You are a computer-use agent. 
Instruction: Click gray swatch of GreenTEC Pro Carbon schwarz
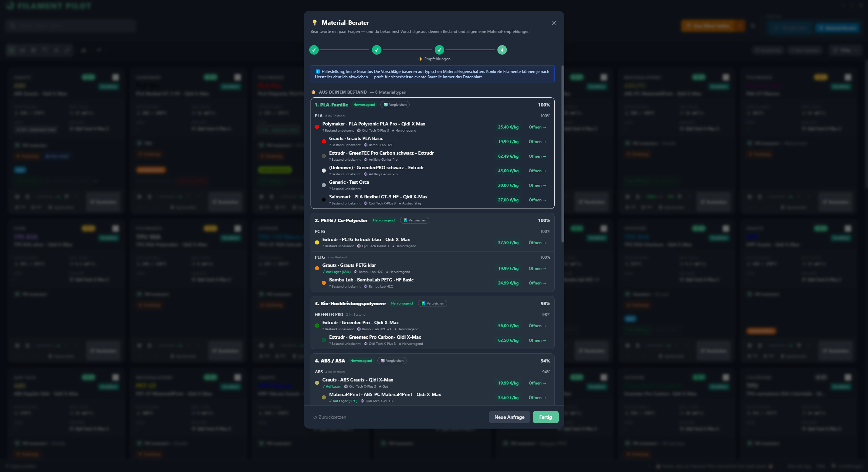[x=324, y=156]
